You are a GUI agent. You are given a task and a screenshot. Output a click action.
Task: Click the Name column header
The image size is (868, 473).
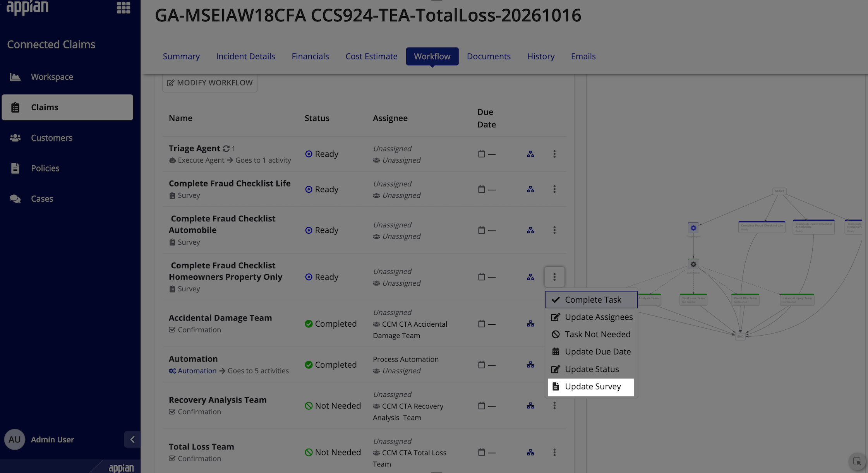click(180, 118)
